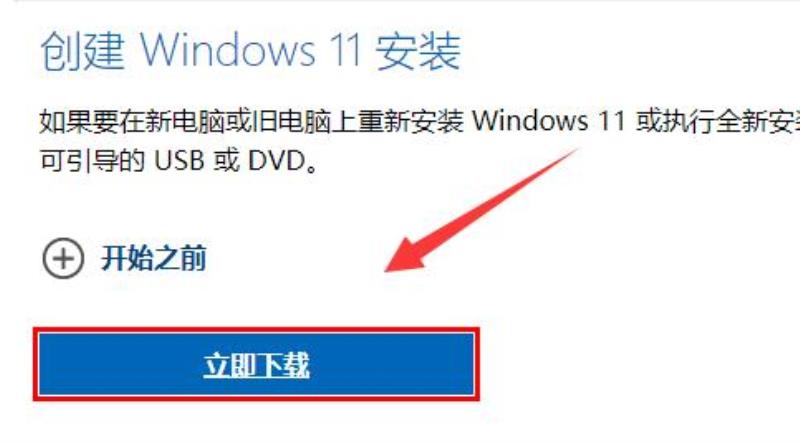The width and height of the screenshot is (800, 443).
Task: Click the circled plus icon beside 开始之前
Action: (x=63, y=258)
